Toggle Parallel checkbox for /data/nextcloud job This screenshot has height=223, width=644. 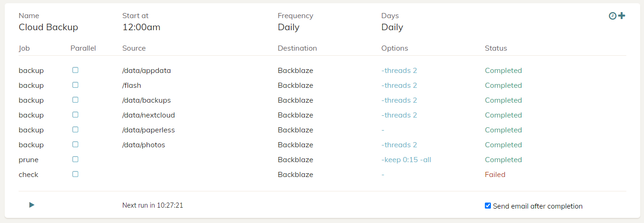click(75, 115)
